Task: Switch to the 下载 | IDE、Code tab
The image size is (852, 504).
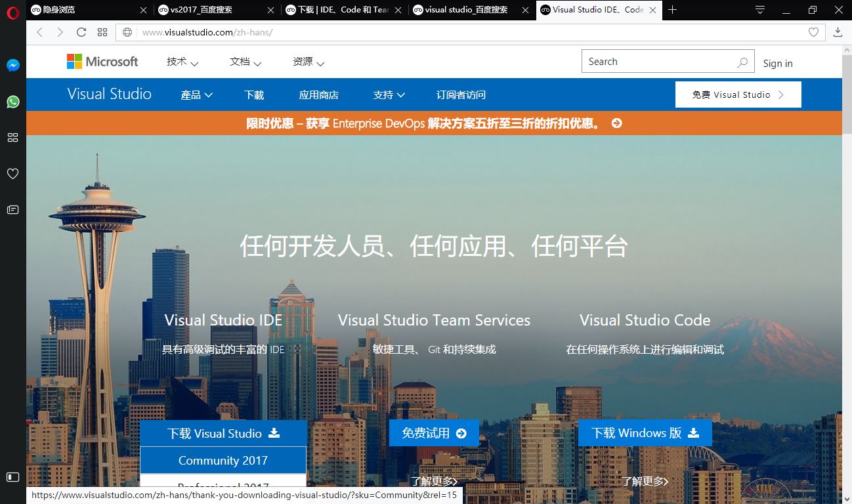Action: pos(343,10)
